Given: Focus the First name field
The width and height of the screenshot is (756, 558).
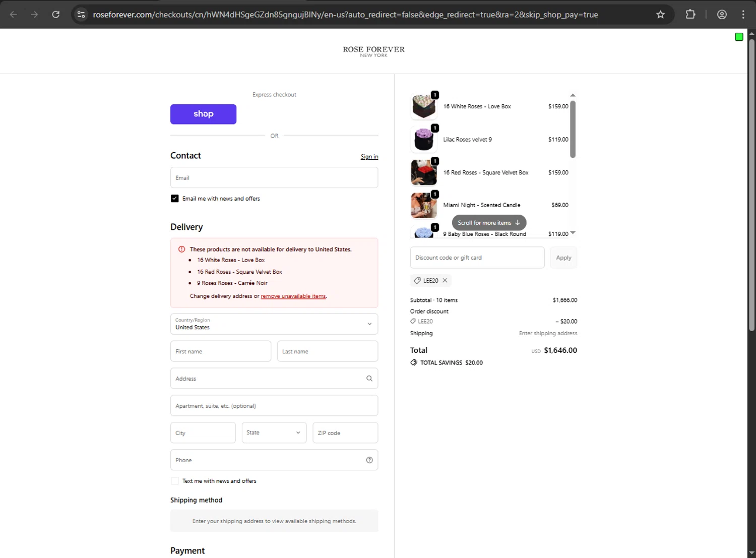Looking at the screenshot, I should [221, 351].
